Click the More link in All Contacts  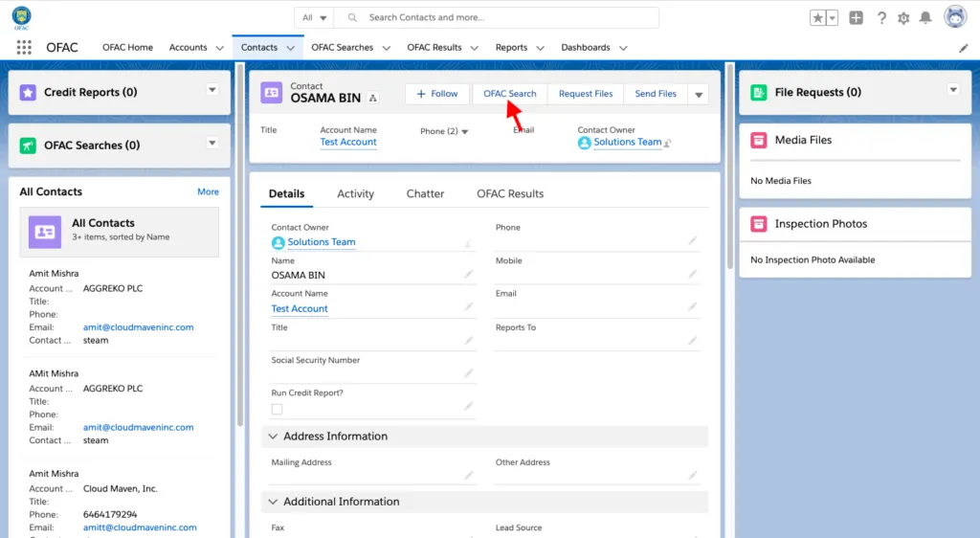(x=208, y=191)
